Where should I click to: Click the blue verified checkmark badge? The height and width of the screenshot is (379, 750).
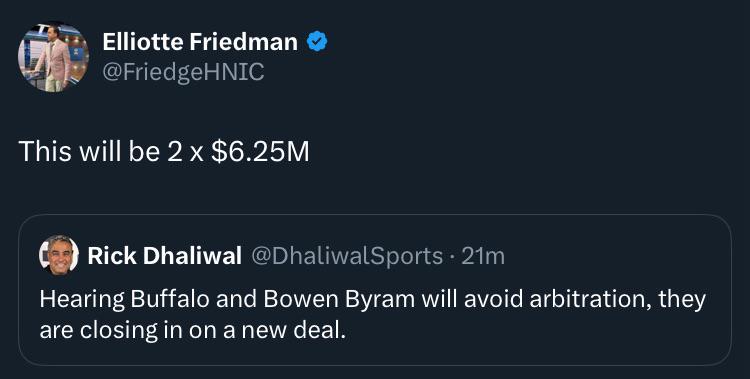tap(317, 42)
